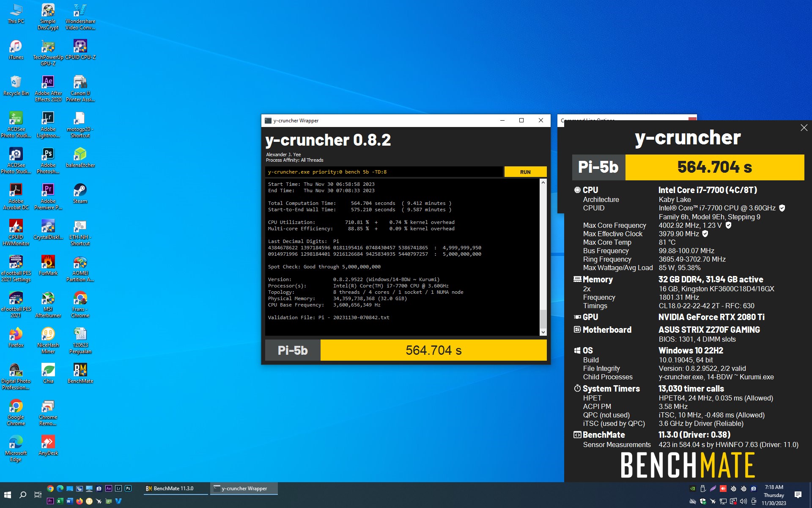Click the 7:18 AM clock on taskbar
812x508 pixels.
(774, 487)
